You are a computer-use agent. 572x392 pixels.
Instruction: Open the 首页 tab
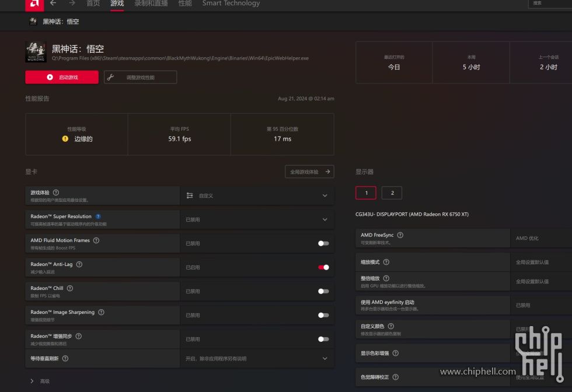(93, 3)
